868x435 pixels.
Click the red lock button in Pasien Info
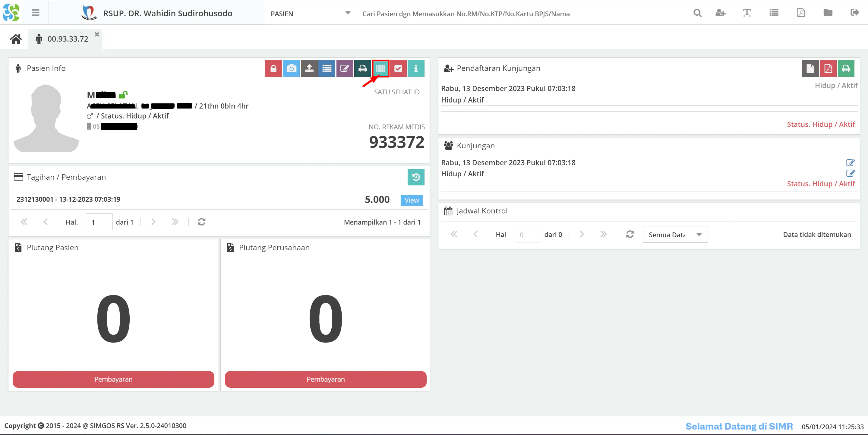(x=273, y=68)
